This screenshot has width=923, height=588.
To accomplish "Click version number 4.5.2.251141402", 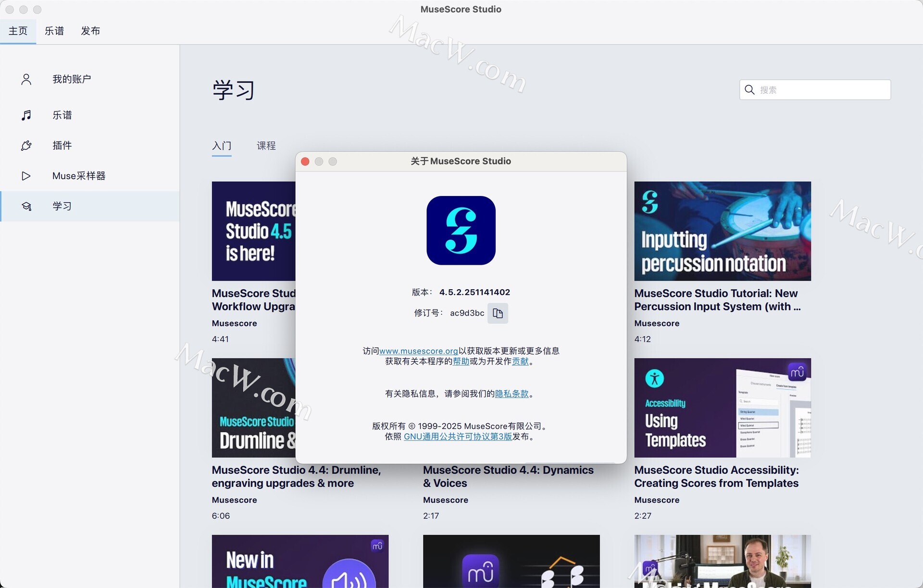I will 474,292.
